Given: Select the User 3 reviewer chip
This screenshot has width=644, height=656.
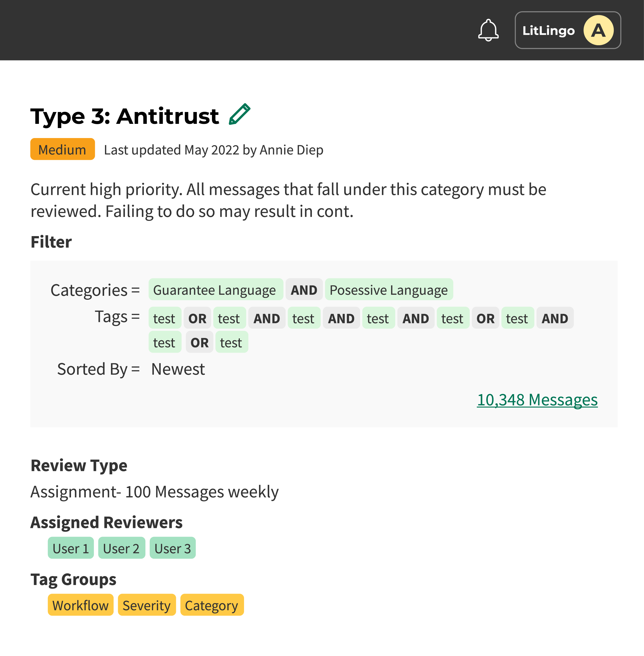Looking at the screenshot, I should pos(173,548).
